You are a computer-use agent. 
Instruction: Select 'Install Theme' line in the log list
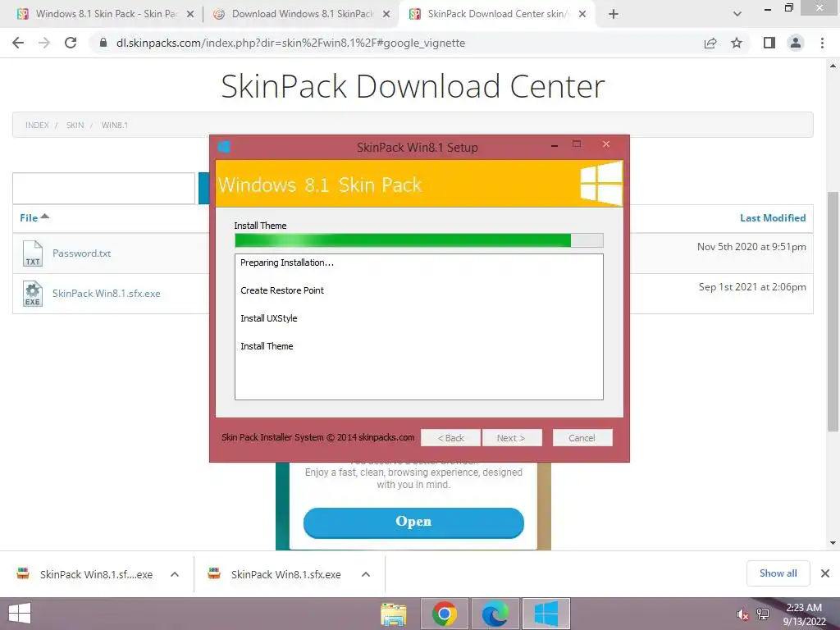[x=267, y=346]
